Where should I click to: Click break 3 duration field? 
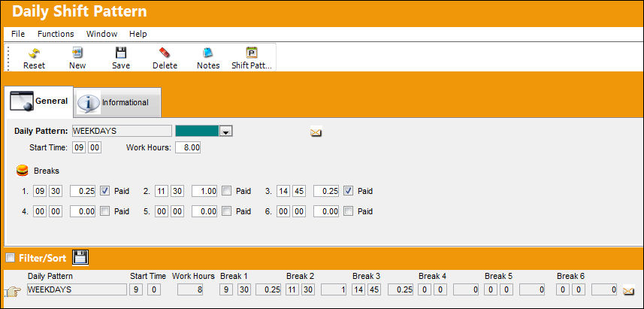point(326,191)
